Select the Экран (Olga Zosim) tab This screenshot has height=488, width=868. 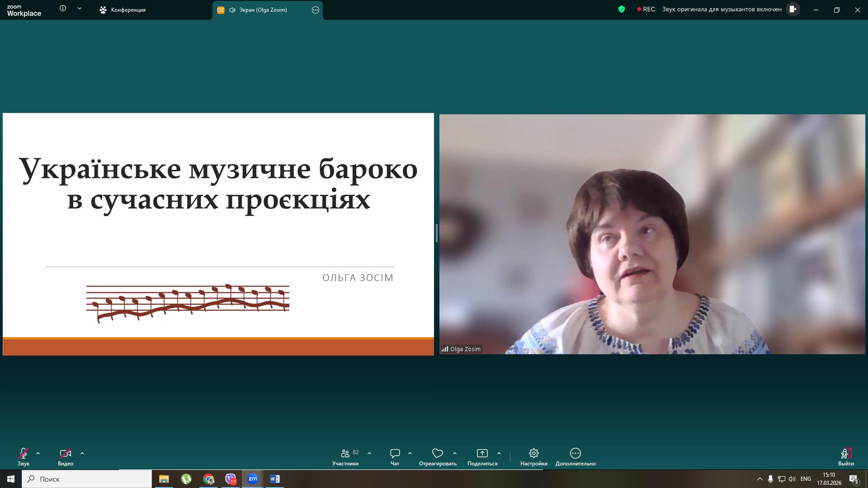263,10
